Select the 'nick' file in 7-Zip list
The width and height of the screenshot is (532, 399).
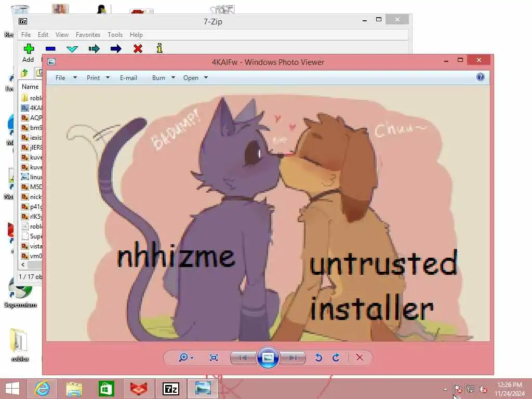pyautogui.click(x=31, y=197)
